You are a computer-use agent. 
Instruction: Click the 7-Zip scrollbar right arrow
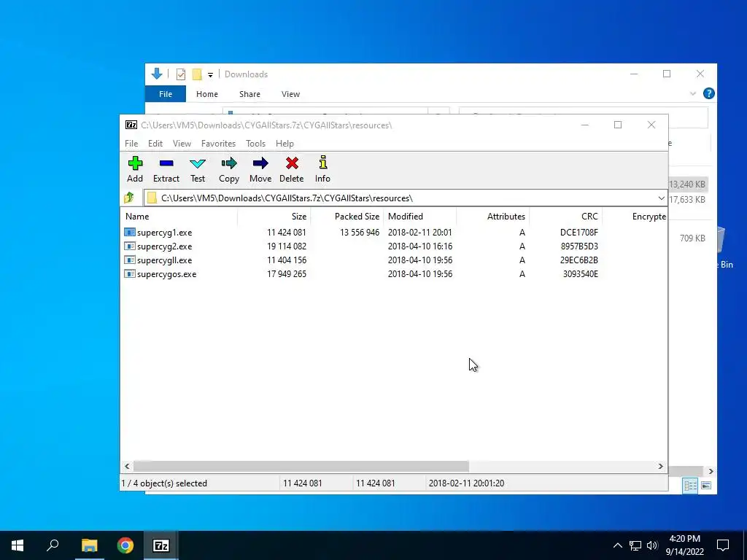[x=660, y=466]
